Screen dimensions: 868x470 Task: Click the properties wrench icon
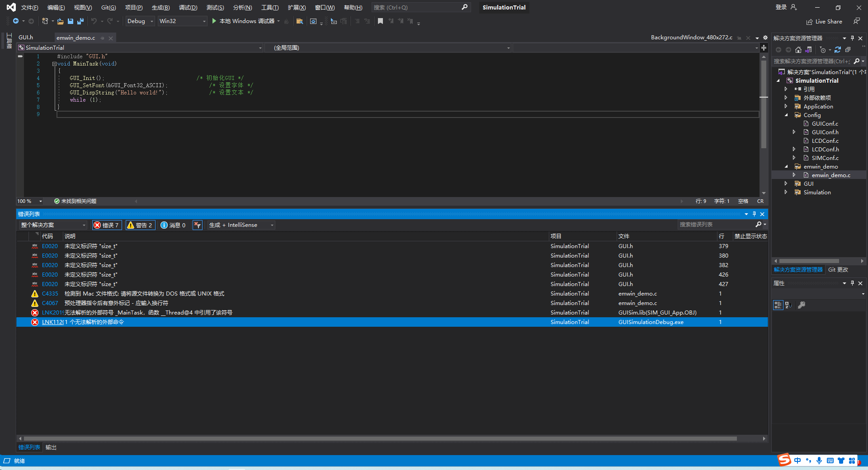pos(802,305)
